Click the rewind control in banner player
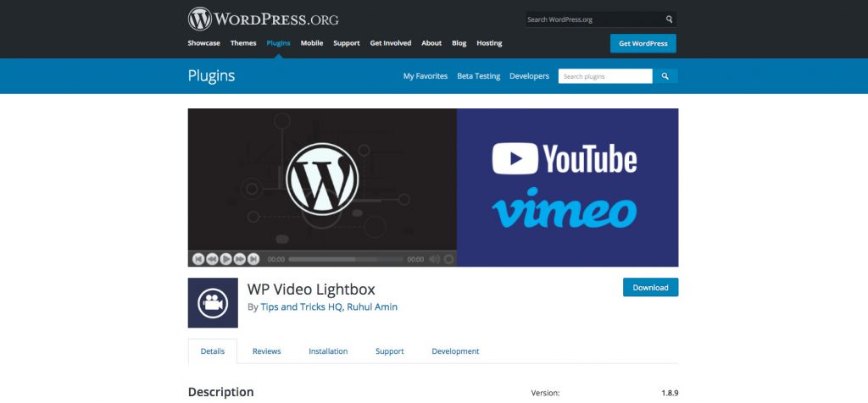Screen dimensions: 868x403 coord(212,259)
